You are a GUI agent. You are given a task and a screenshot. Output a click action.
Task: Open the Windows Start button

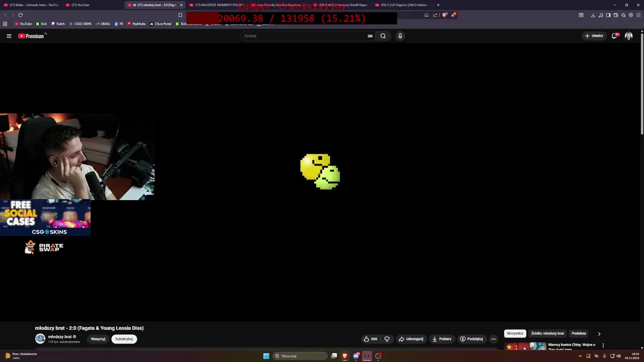(x=266, y=356)
